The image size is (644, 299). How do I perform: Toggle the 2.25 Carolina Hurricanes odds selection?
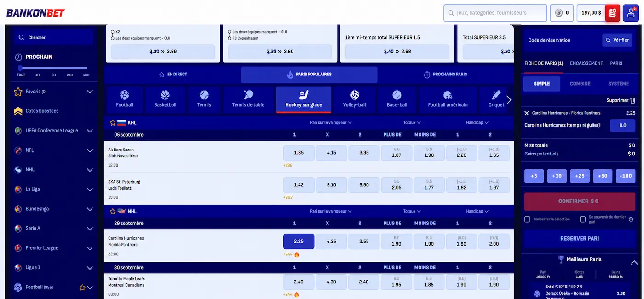(x=299, y=241)
